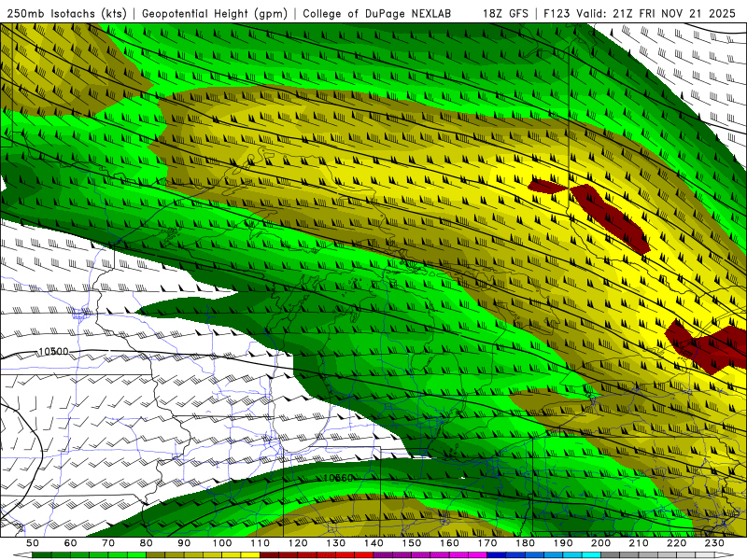Click the 150 value on the color scale

coord(412,543)
